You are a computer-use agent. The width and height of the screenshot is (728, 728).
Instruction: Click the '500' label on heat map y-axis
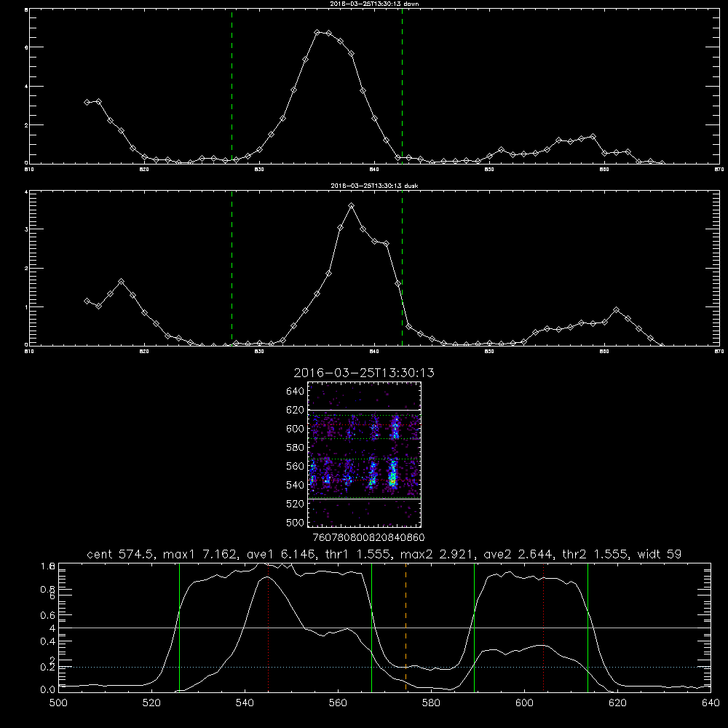coord(296,523)
